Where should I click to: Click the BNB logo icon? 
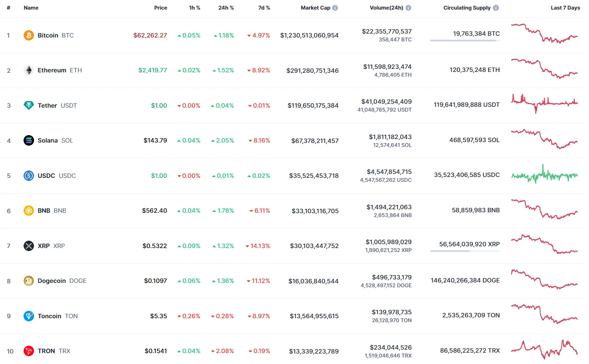click(x=28, y=211)
